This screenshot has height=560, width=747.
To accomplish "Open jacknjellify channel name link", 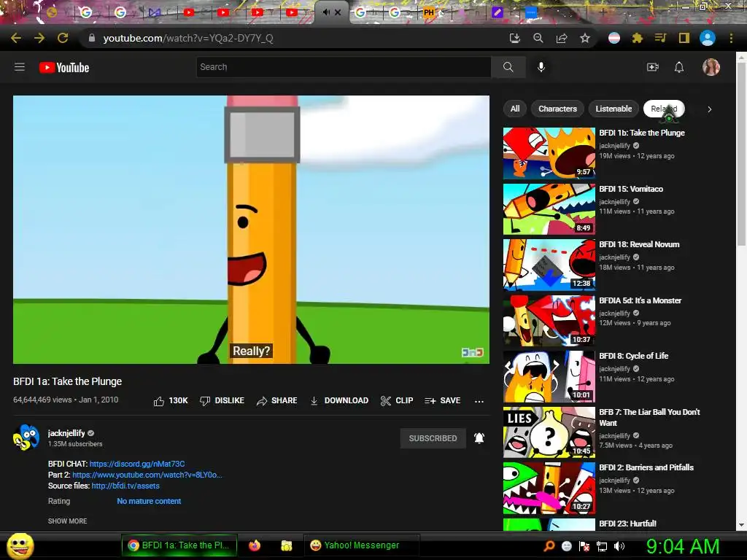I will click(x=66, y=433).
